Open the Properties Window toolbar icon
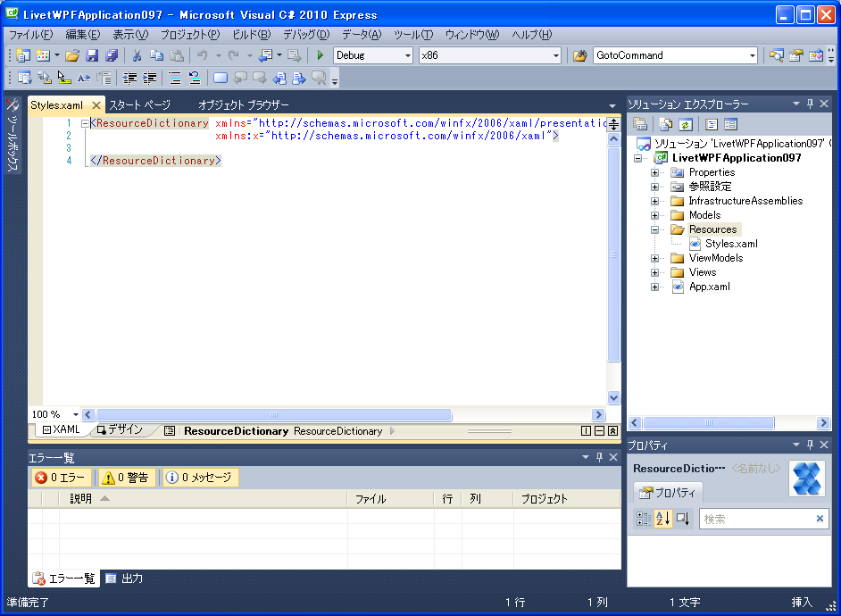 [x=796, y=55]
